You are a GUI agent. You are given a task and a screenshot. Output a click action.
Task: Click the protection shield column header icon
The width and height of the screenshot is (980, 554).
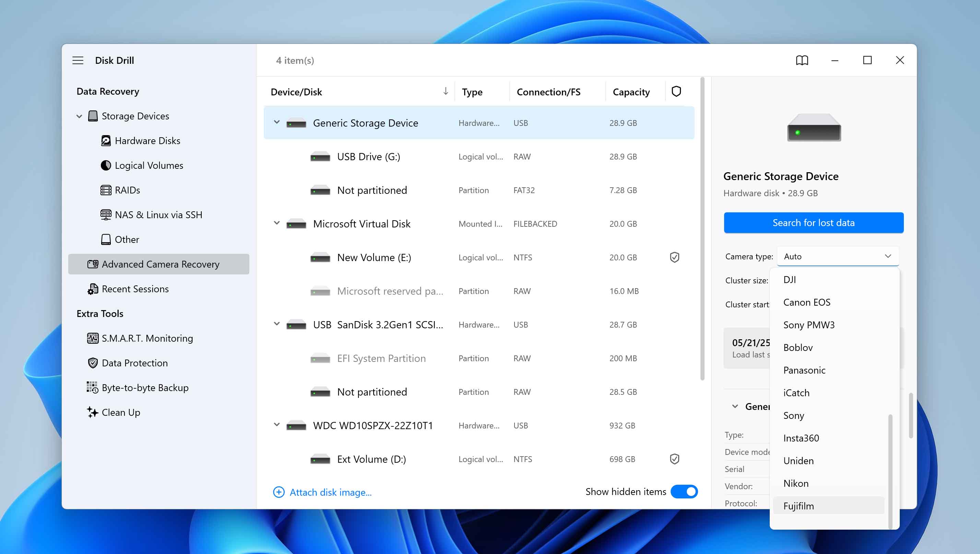click(x=676, y=91)
